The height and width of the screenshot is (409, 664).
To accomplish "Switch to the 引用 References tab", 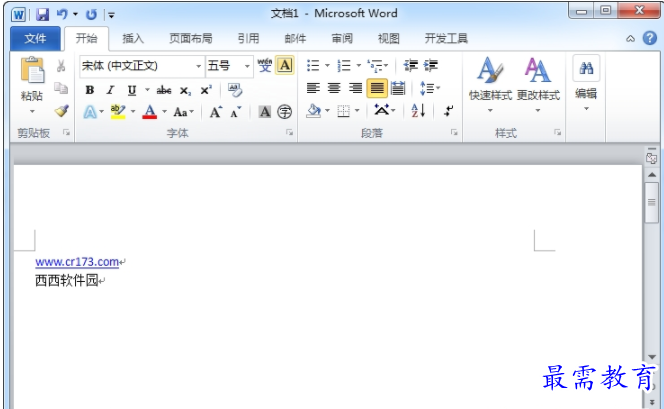I will 248,39.
